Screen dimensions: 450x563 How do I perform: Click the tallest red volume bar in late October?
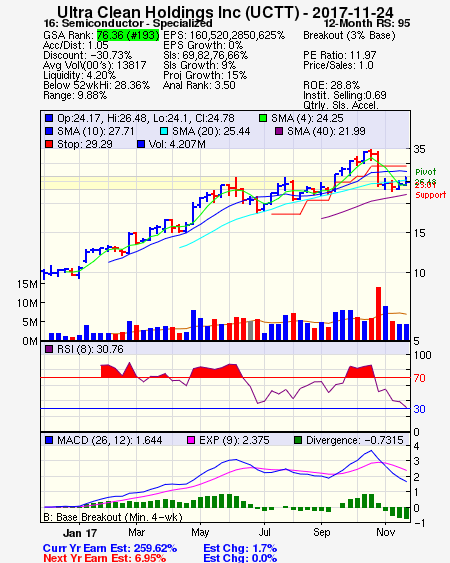point(378,313)
